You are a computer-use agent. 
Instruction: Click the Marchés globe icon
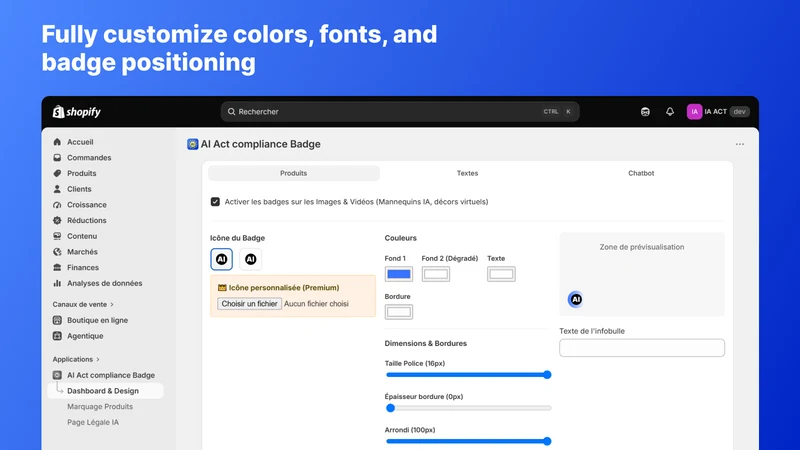pos(57,252)
